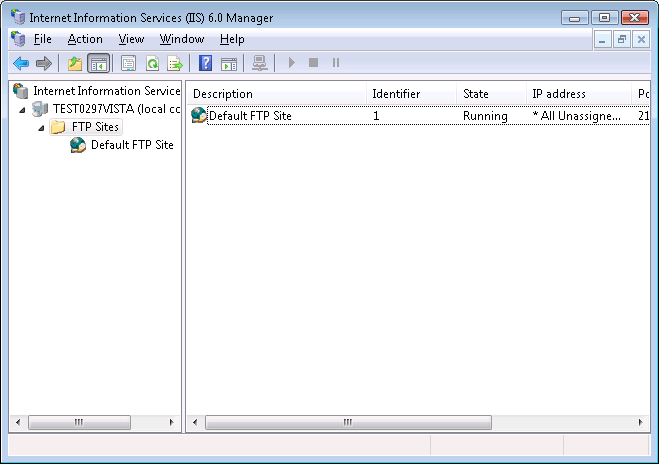The height and width of the screenshot is (464, 659).
Task: Click the tree pane scroll right arrow
Action: pos(171,422)
